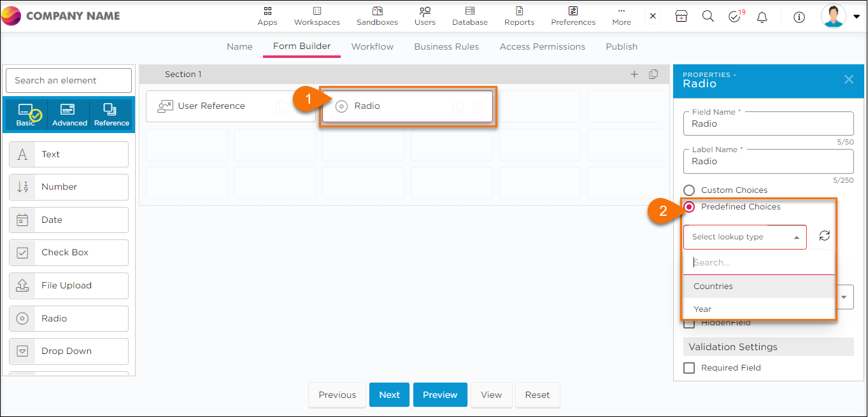
Task: Click the Search an element field
Action: [69, 80]
